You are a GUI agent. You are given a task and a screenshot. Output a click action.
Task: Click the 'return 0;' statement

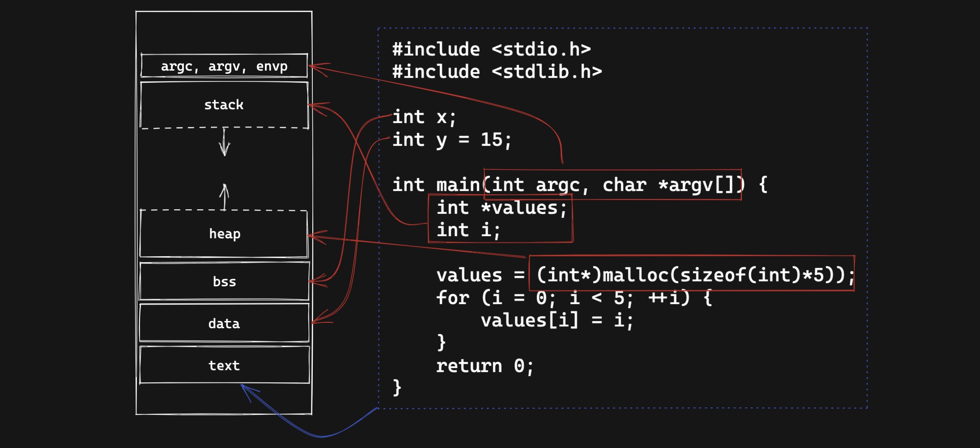[x=485, y=366]
